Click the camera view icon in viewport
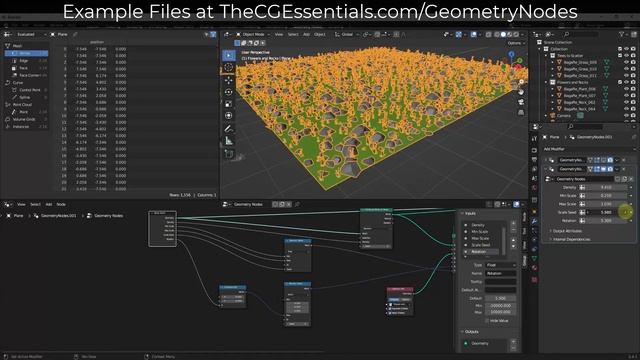 click(x=521, y=102)
